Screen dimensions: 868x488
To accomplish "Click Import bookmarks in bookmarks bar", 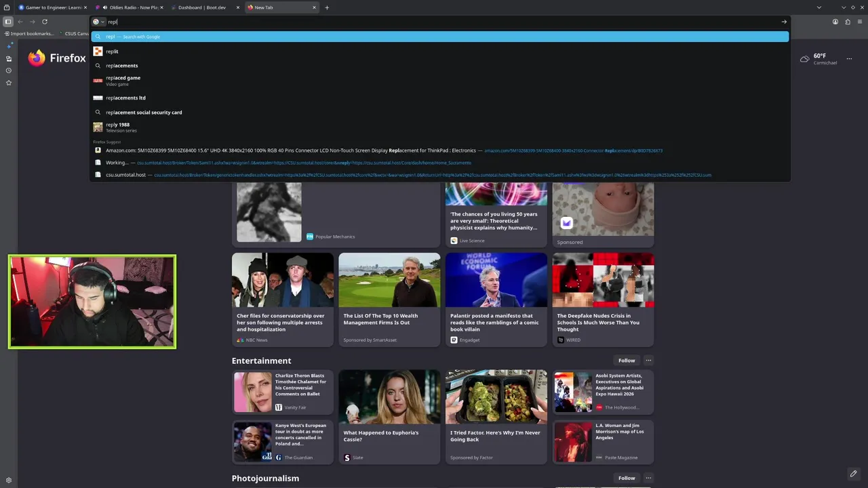I will [x=28, y=33].
